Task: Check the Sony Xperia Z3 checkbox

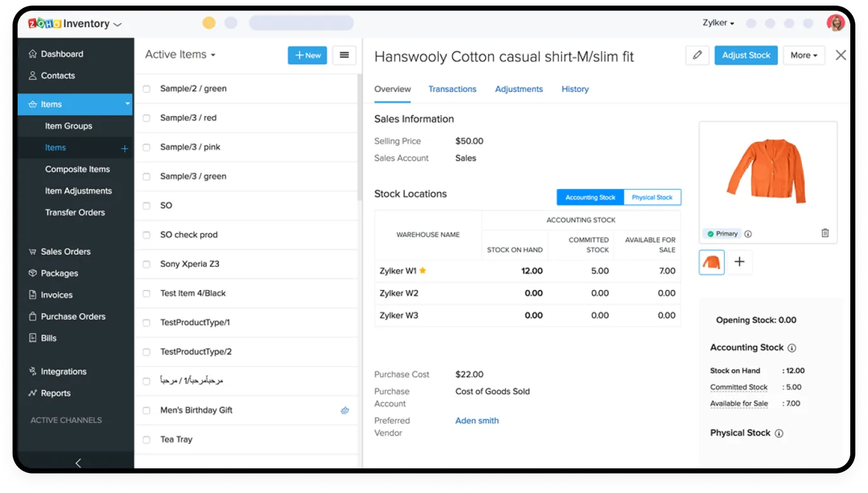Action: (x=146, y=264)
